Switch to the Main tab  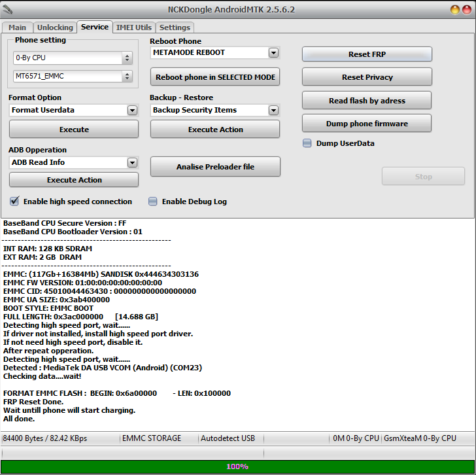17,27
